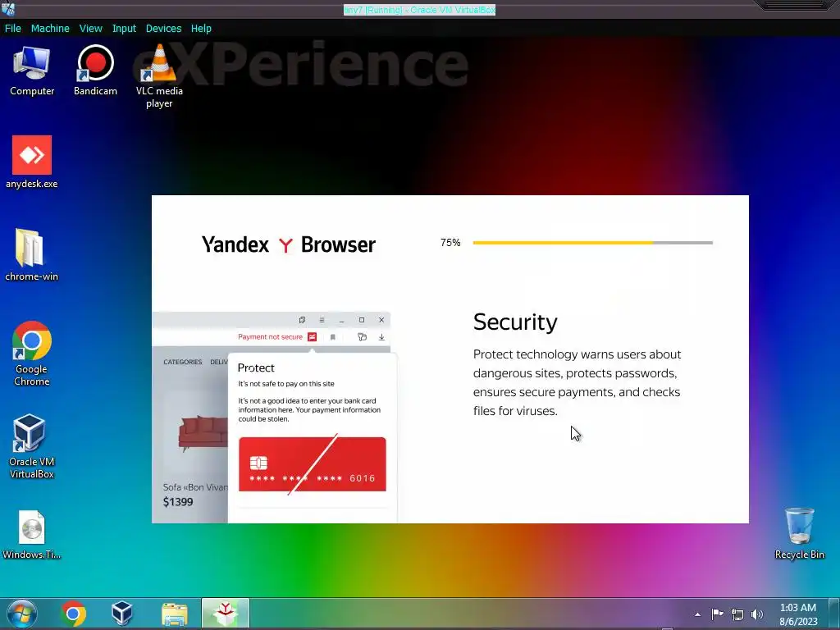Click the tabs-copy icon in preview titlebar
Image resolution: width=840 pixels, height=630 pixels.
click(302, 320)
